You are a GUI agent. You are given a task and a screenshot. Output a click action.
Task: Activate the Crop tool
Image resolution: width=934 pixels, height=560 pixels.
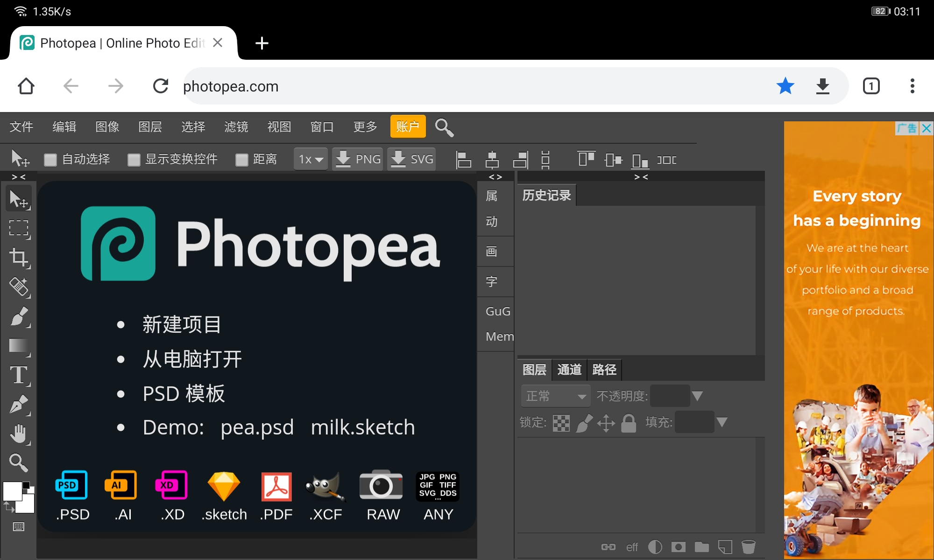click(x=19, y=258)
